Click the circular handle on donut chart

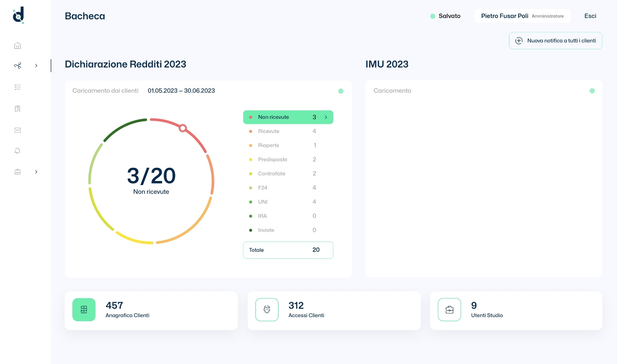click(x=183, y=128)
